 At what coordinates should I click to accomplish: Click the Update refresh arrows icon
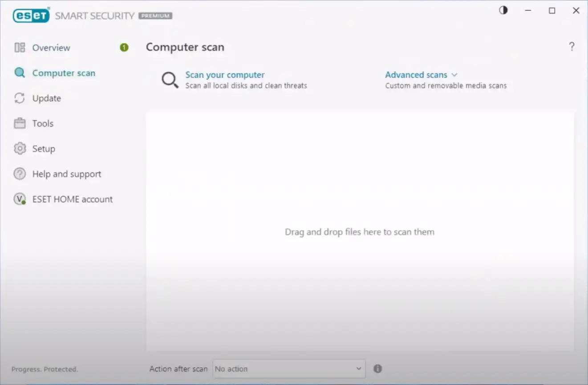click(x=20, y=98)
